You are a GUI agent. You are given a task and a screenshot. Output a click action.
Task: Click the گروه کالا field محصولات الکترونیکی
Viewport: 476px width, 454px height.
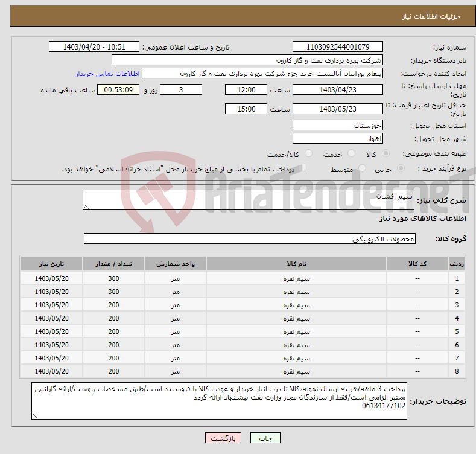coord(250,239)
